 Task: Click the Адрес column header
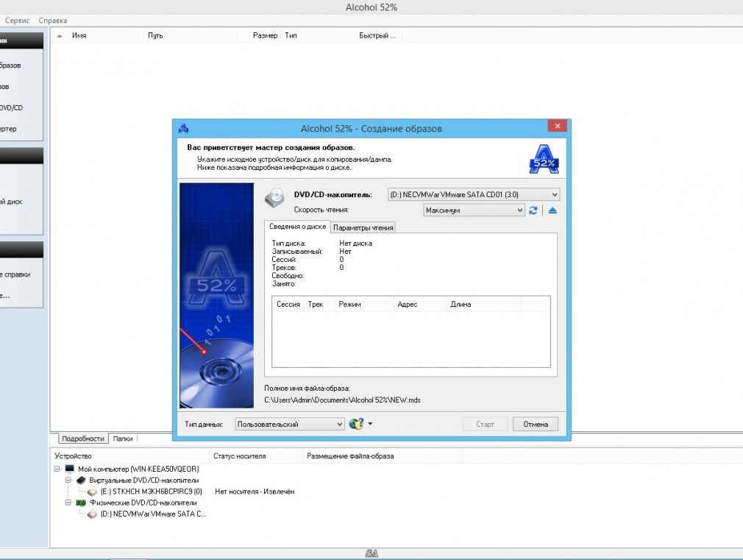pyautogui.click(x=419, y=305)
